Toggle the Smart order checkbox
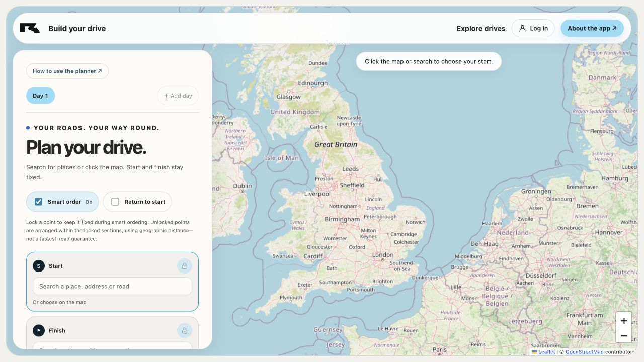Viewport: 644px width, 362px height. 38,202
